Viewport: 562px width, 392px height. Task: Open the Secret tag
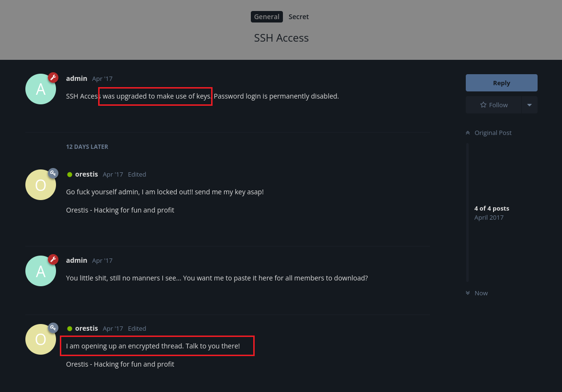pyautogui.click(x=299, y=17)
